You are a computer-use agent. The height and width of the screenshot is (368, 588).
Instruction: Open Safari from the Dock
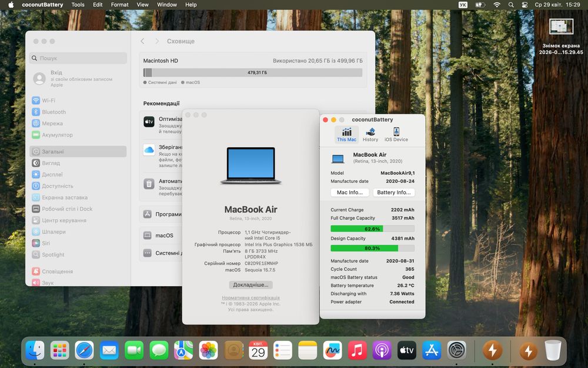tap(84, 350)
